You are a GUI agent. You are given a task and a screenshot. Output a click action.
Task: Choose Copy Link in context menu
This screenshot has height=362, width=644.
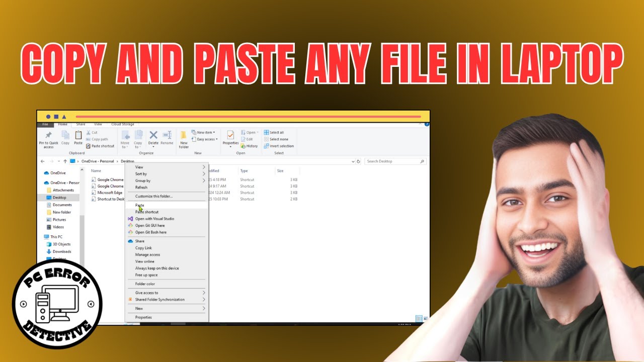pos(167,248)
